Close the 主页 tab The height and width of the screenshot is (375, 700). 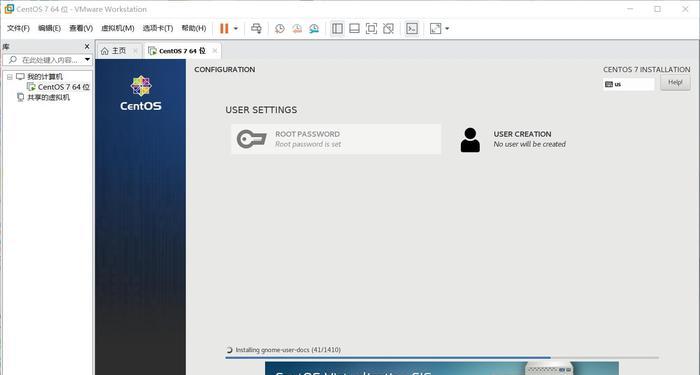[x=135, y=51]
